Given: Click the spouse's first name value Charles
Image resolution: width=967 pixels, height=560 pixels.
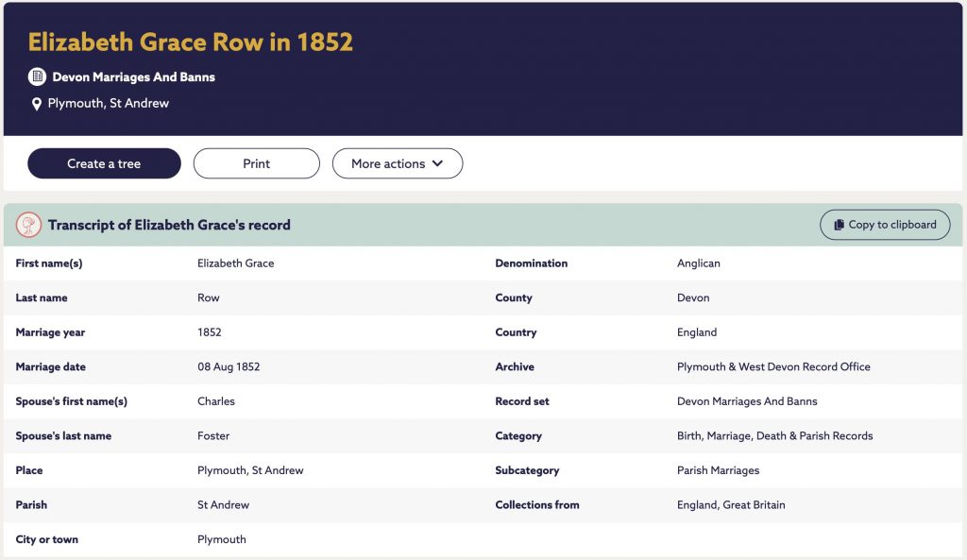Looking at the screenshot, I should [216, 401].
